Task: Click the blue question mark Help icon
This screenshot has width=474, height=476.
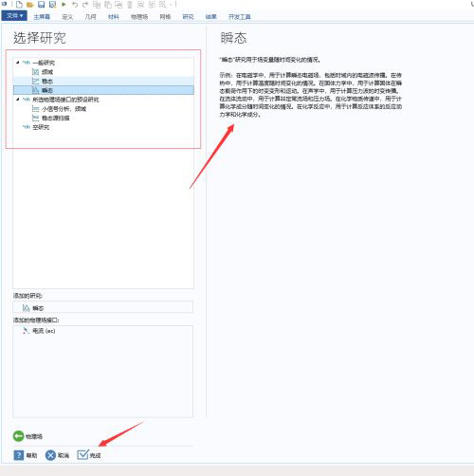Action: click(x=19, y=455)
